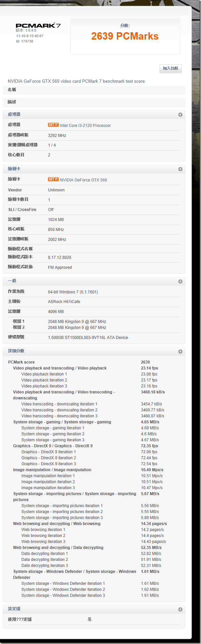Collapse the 繪圖卡 section with its arrow

tap(180, 169)
